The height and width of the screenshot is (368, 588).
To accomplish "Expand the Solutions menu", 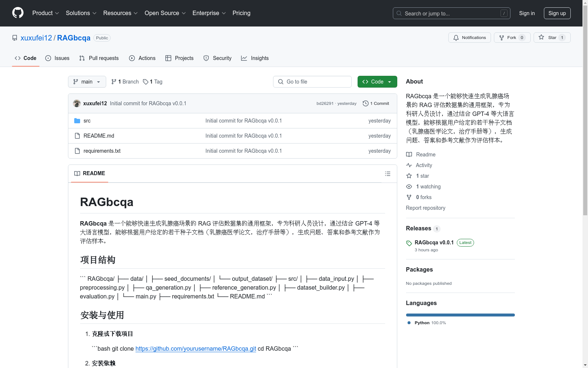I will [x=81, y=13].
